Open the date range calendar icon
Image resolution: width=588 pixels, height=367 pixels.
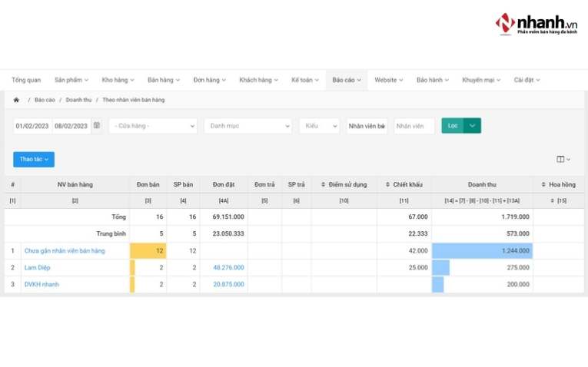point(97,126)
